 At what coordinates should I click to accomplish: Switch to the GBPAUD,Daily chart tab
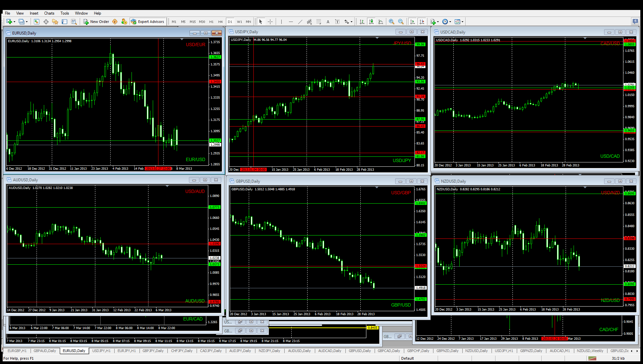pyautogui.click(x=45, y=351)
